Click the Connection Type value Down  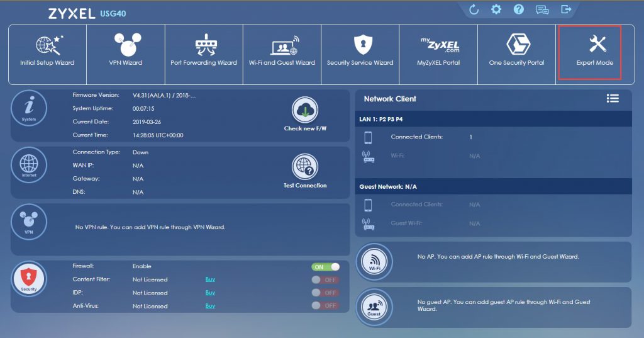pyautogui.click(x=140, y=152)
